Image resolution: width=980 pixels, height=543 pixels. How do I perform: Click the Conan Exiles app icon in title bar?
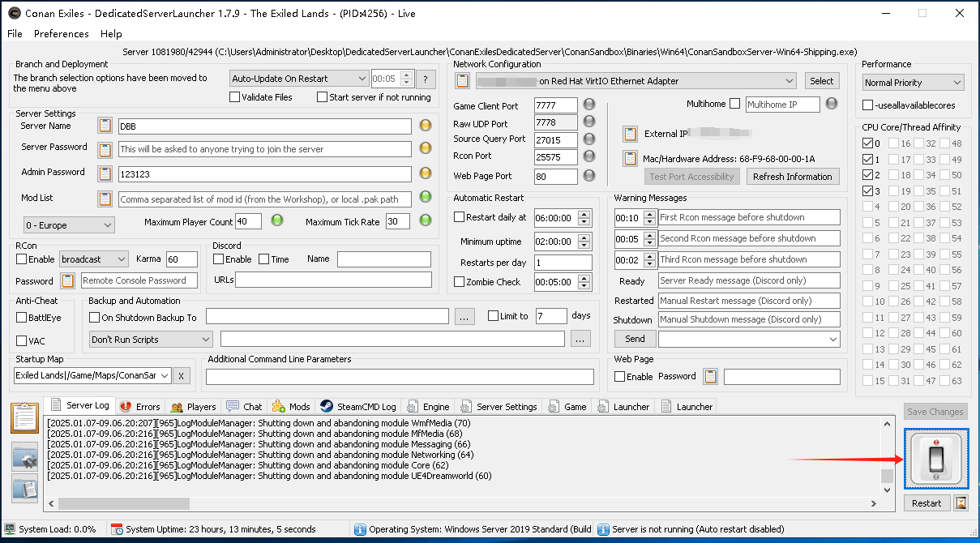point(14,13)
